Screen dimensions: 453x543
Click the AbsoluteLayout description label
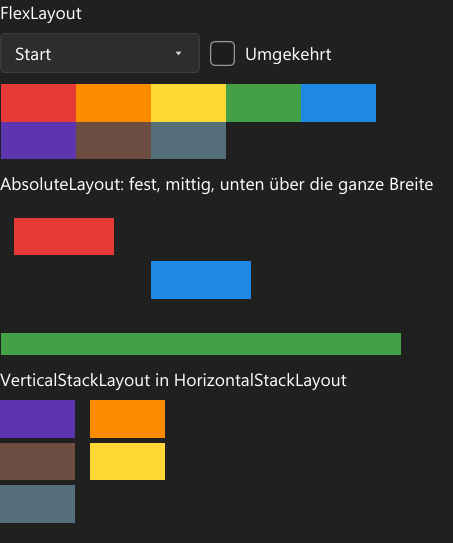(217, 184)
